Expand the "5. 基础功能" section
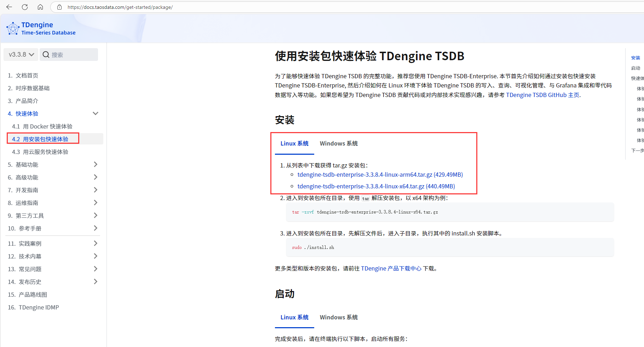 [x=95, y=164]
